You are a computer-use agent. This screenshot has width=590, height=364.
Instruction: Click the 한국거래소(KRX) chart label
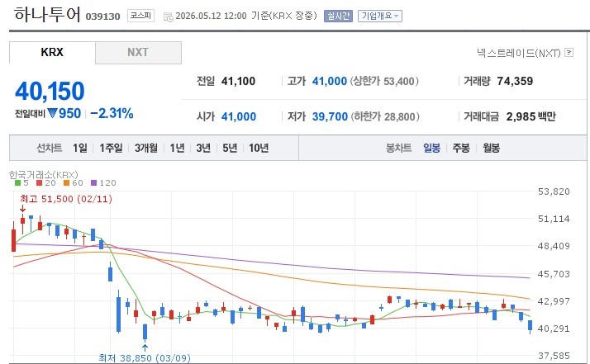[x=43, y=174]
